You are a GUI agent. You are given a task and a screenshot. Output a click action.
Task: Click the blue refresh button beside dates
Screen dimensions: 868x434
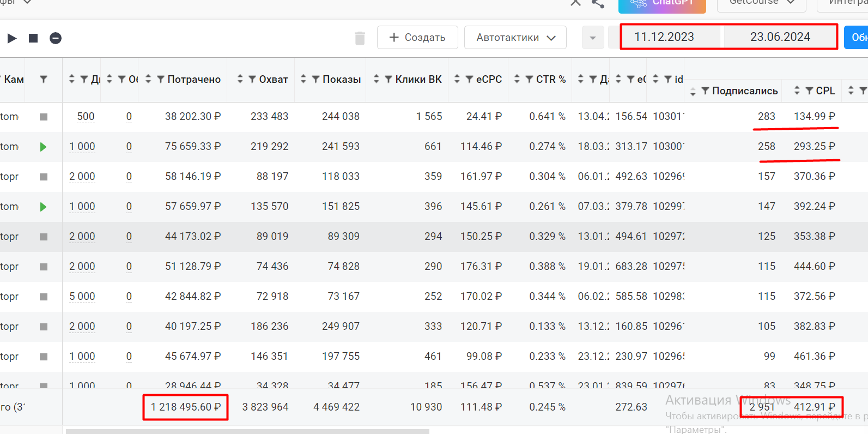click(856, 38)
